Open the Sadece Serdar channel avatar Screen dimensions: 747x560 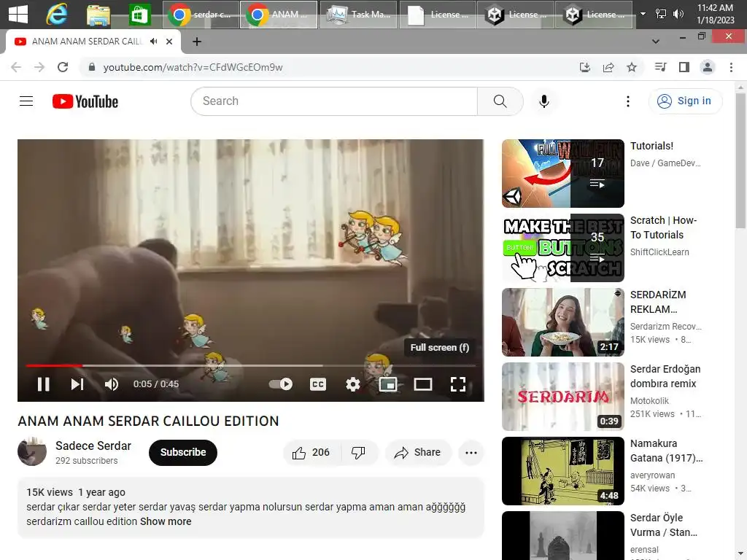point(32,451)
